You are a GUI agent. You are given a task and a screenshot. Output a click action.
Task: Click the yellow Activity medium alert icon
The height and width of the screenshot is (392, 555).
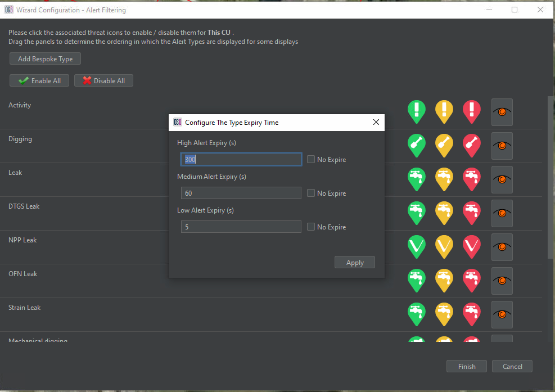(x=444, y=110)
